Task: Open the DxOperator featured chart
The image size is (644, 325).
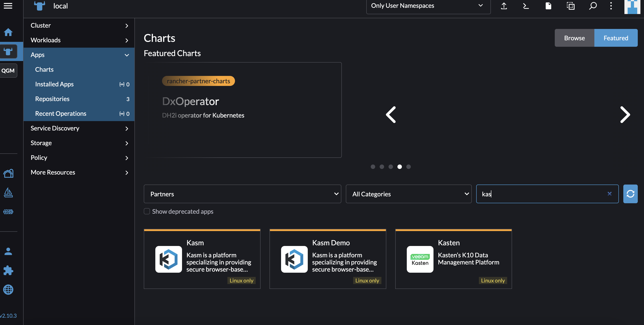Action: [243, 110]
